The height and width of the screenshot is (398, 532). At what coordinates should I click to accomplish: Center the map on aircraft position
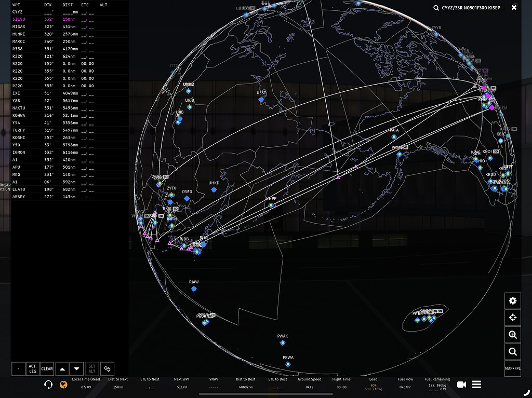(x=513, y=318)
